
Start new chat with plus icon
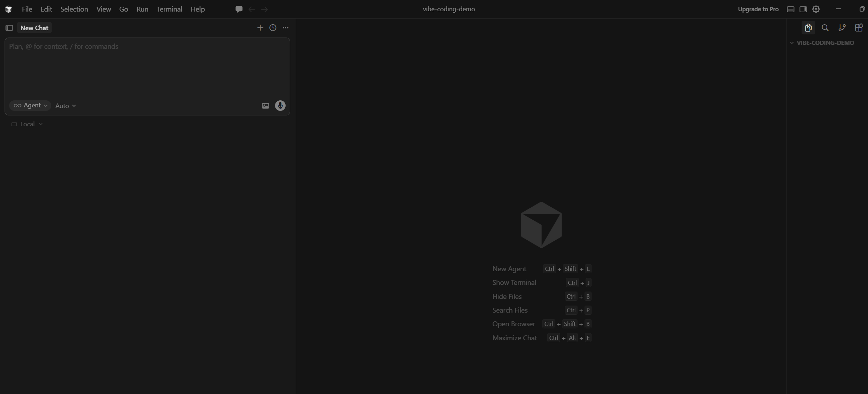click(x=260, y=28)
